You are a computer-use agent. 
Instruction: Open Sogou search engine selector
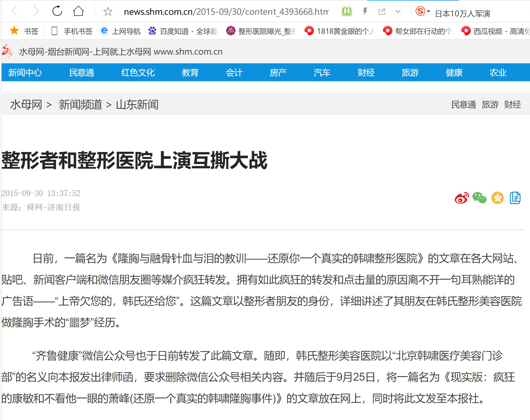pos(423,11)
